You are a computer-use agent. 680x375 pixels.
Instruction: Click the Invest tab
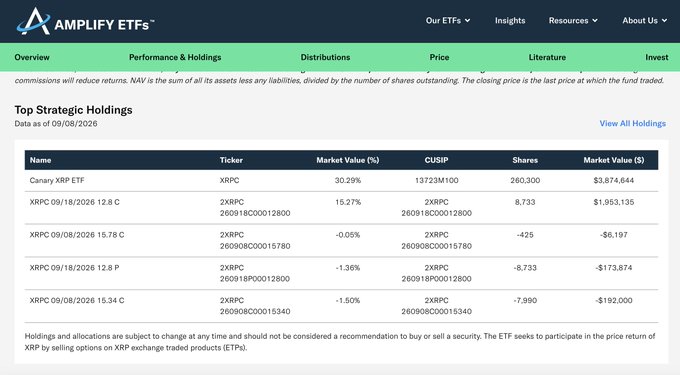click(x=657, y=57)
